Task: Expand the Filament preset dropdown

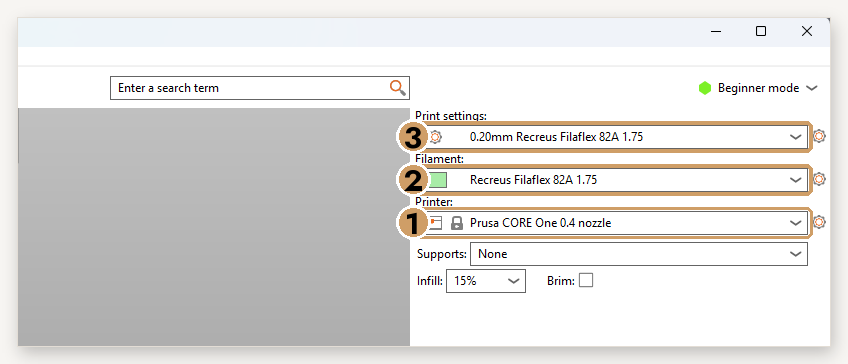Action: [795, 180]
